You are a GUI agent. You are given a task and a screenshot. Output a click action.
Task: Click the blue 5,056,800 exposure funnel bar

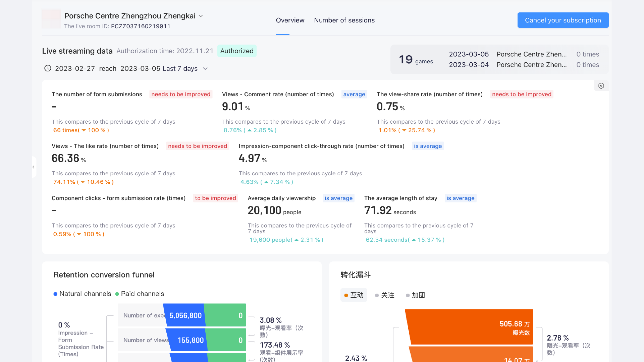(184, 315)
